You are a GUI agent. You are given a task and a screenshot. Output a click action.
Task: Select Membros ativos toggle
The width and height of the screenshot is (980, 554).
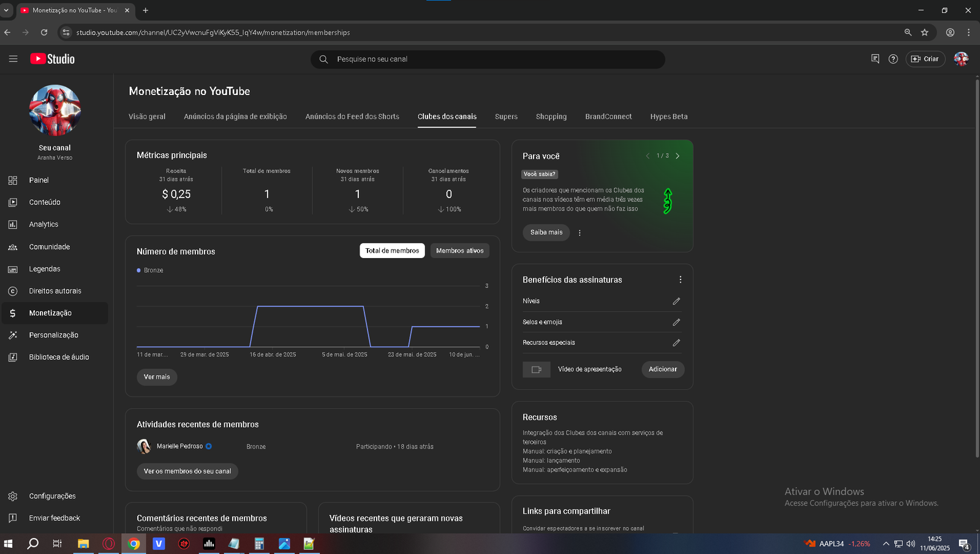[x=460, y=251]
